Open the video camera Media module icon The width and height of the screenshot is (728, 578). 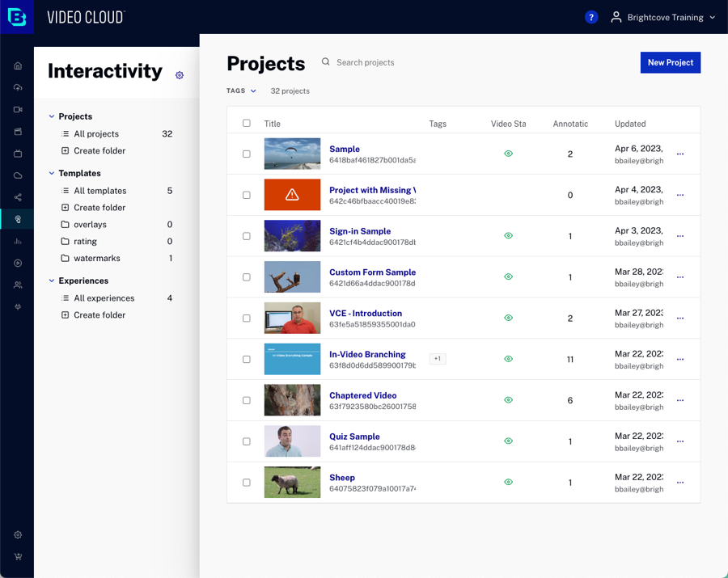tap(18, 109)
